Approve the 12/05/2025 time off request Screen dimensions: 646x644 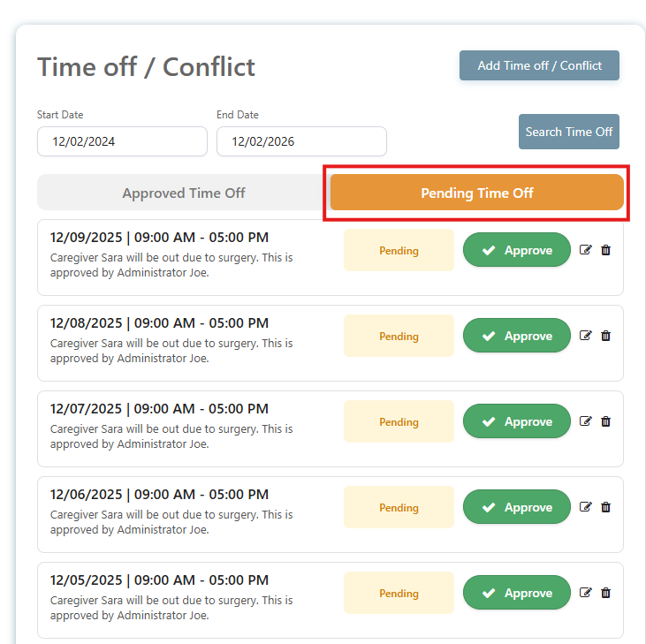pos(517,593)
